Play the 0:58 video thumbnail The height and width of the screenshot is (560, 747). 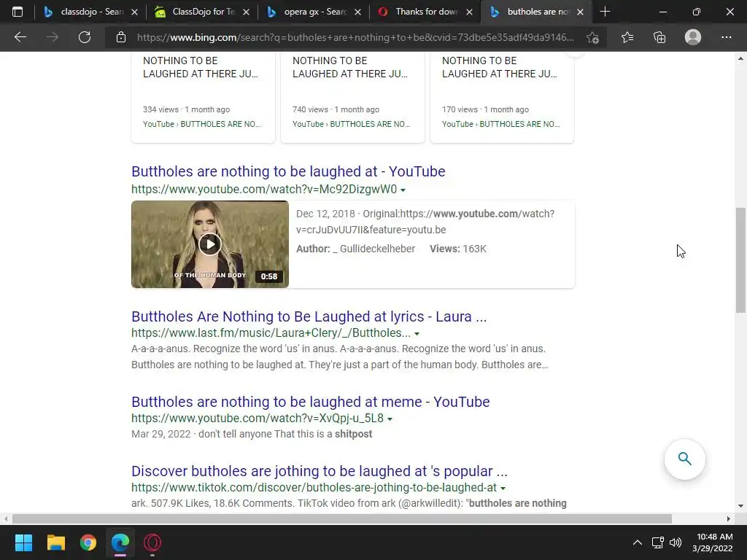coord(210,244)
